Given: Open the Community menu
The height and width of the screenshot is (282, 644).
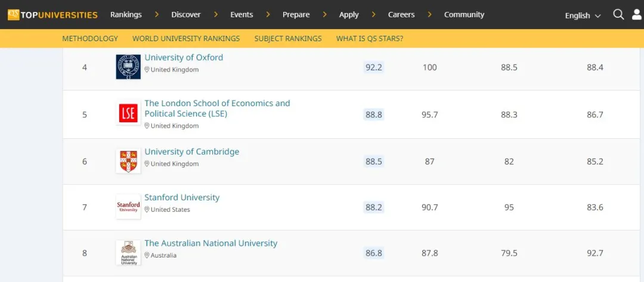Looking at the screenshot, I should pos(464,15).
